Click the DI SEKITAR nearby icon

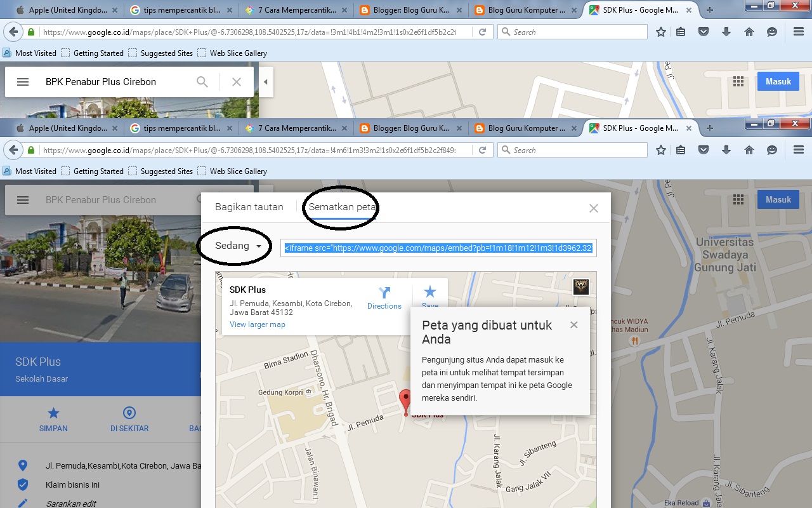(x=129, y=413)
